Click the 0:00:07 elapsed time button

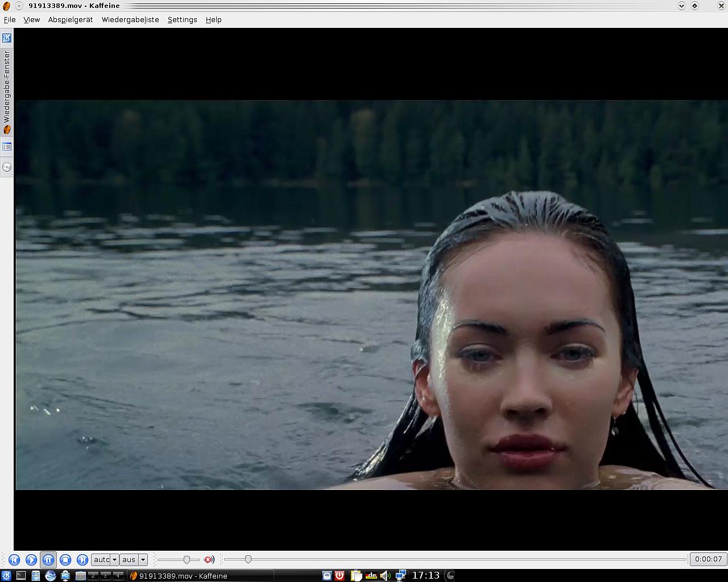[708, 559]
